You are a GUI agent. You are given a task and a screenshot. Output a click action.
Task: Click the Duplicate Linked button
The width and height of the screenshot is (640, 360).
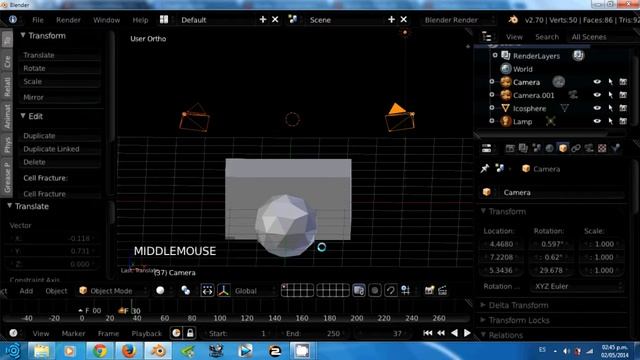[60, 149]
